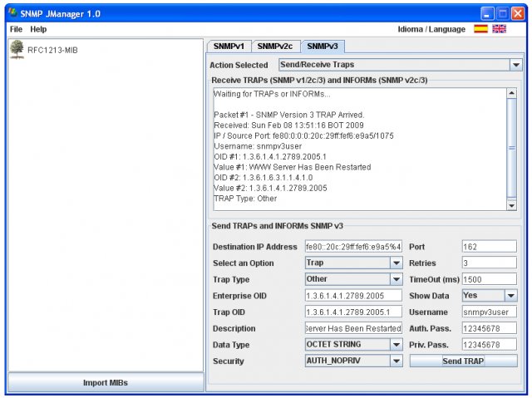
Task: Click the 'Packet #1 - SNMP Version 3' line
Action: coord(289,115)
